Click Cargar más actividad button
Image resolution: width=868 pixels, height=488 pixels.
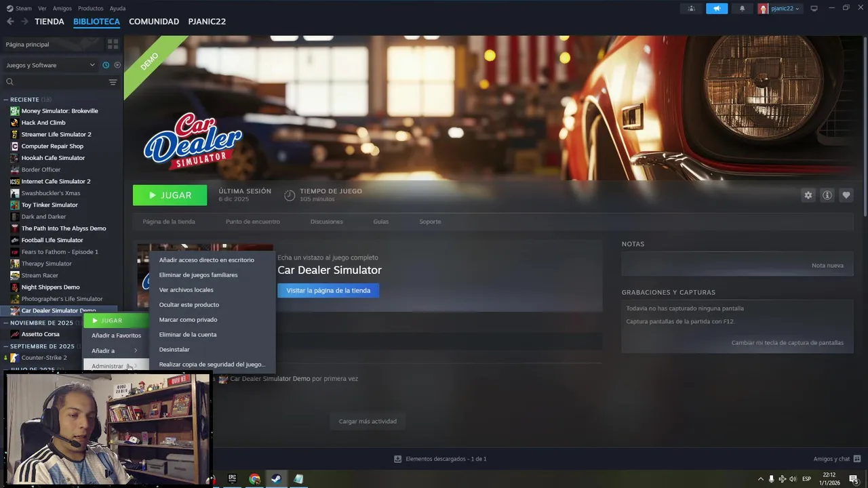(x=368, y=421)
